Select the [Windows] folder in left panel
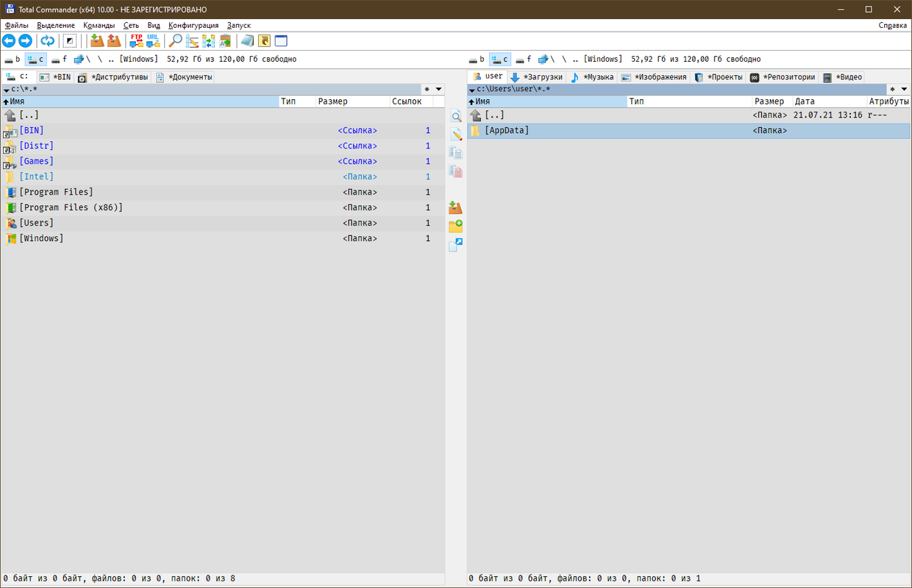This screenshot has width=912, height=588. click(x=222, y=239)
